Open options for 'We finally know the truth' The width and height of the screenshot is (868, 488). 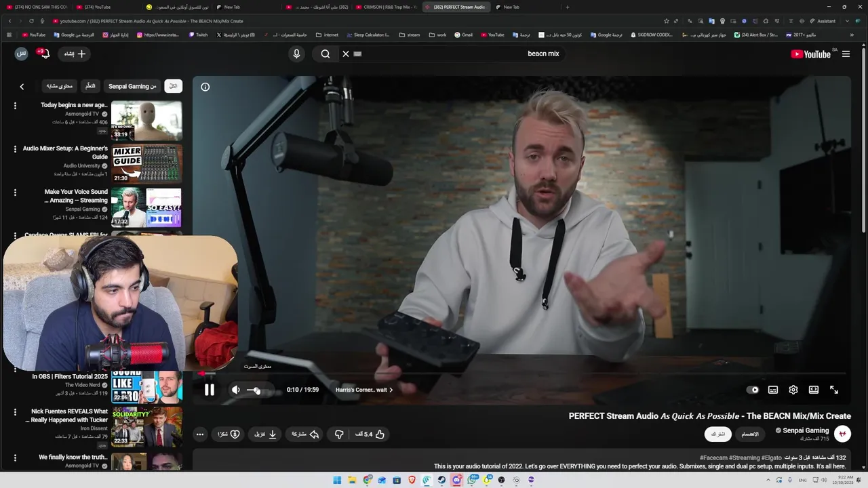point(15,458)
